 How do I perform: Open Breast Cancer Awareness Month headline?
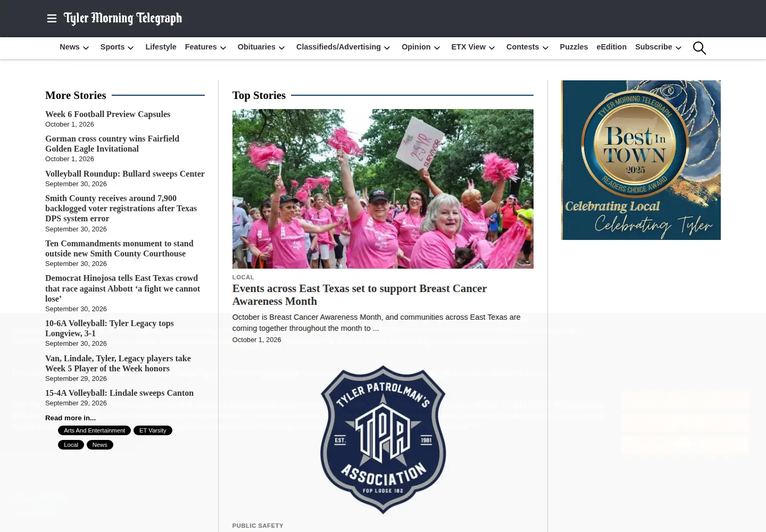[360, 295]
